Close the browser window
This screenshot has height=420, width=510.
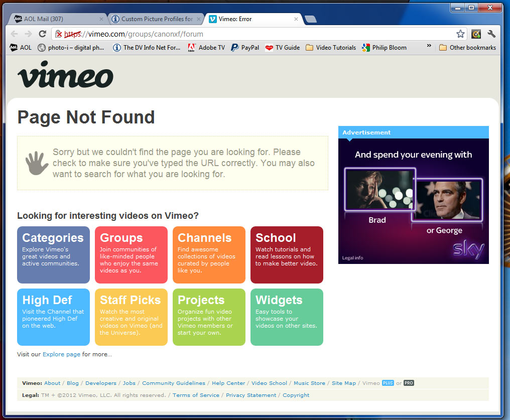pyautogui.click(x=490, y=8)
